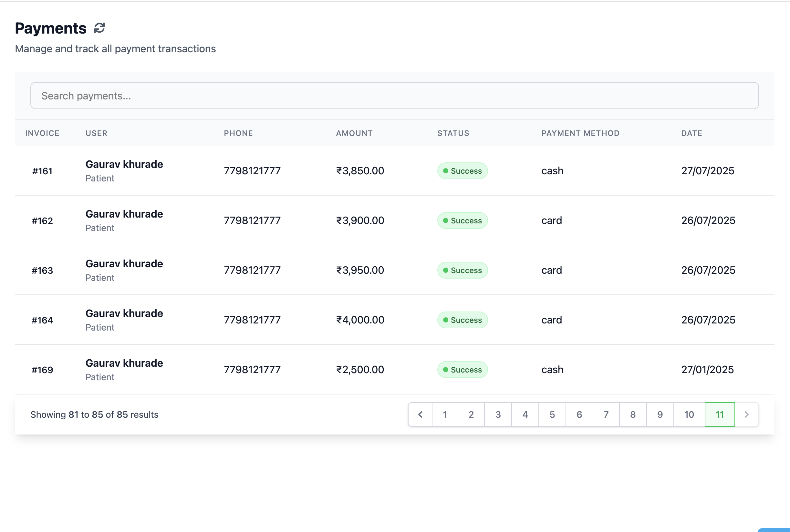The image size is (790, 532).
Task: Click Success badge for invoice #162
Action: 462,220
